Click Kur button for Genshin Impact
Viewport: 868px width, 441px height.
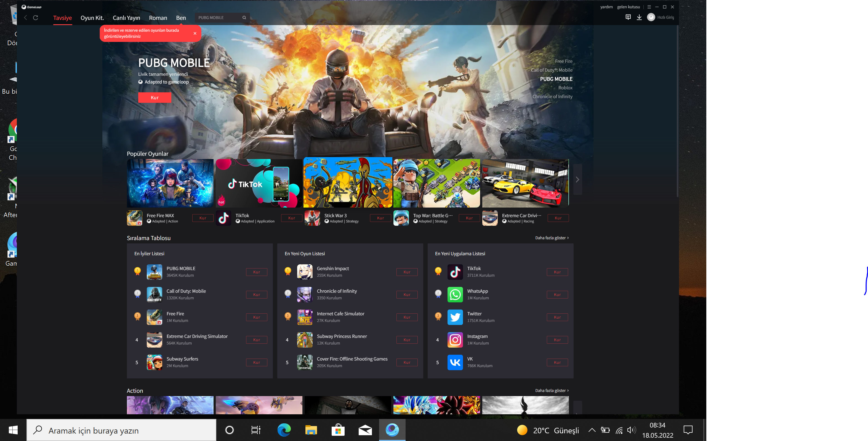coord(407,272)
